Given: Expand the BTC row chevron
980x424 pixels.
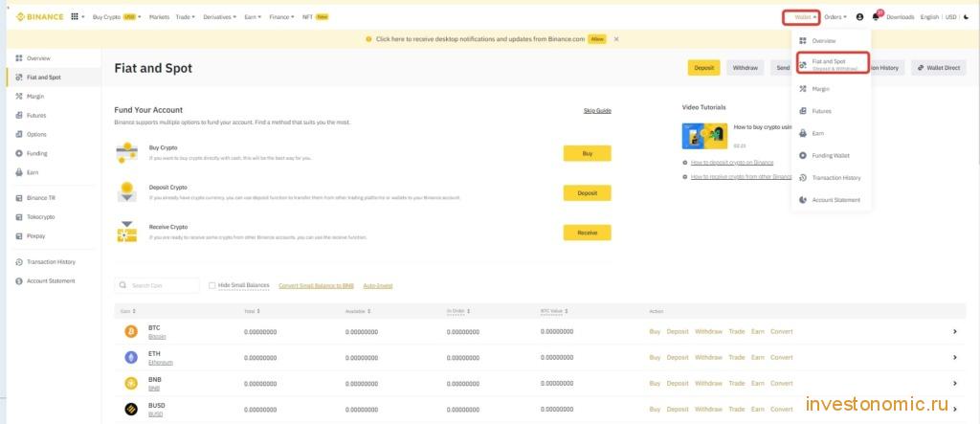Looking at the screenshot, I should (x=954, y=331).
